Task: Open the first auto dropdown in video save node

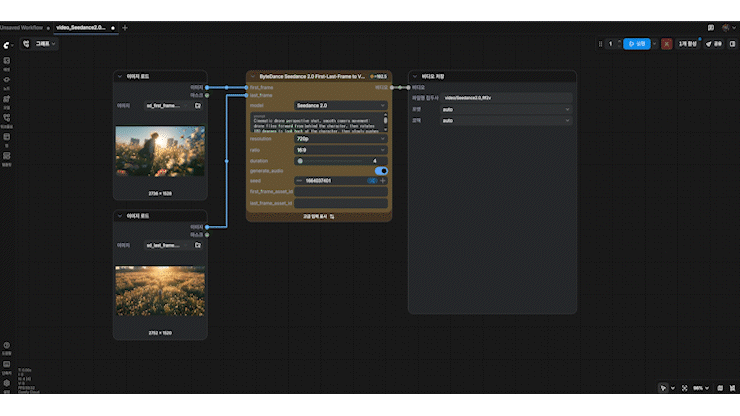Action: [506, 110]
